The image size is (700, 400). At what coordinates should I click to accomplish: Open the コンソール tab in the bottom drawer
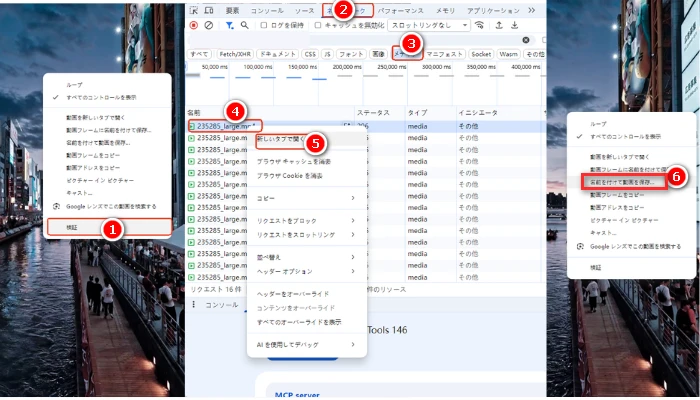[222, 305]
